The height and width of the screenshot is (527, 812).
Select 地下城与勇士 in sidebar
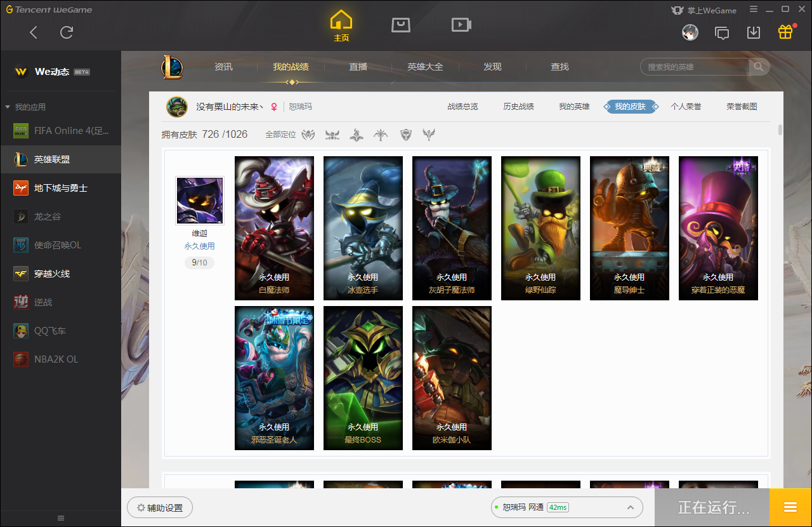(x=60, y=188)
